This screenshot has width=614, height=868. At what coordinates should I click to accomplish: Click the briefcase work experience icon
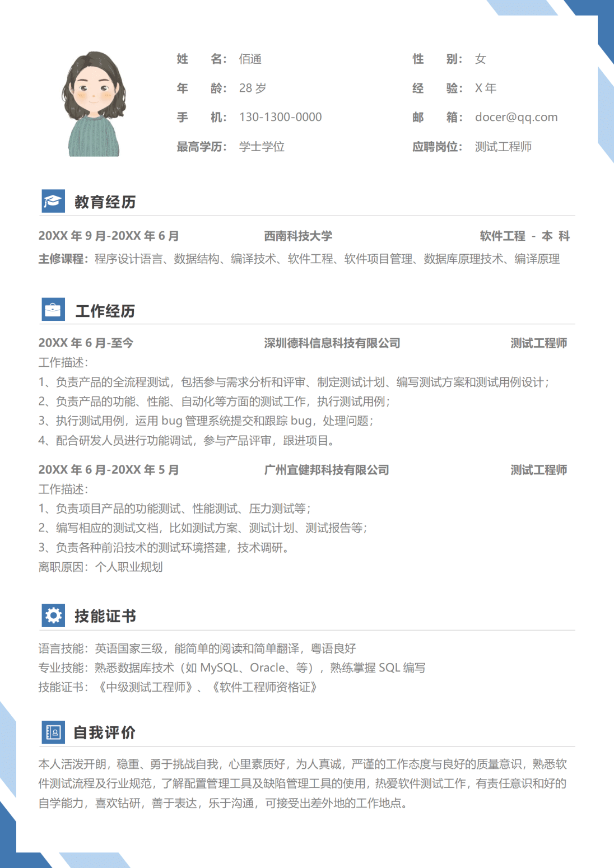(53, 310)
